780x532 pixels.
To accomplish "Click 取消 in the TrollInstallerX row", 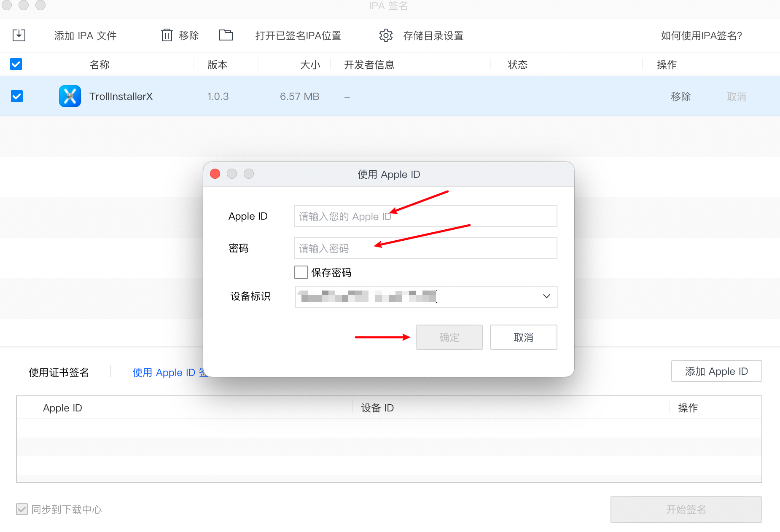I will (736, 97).
